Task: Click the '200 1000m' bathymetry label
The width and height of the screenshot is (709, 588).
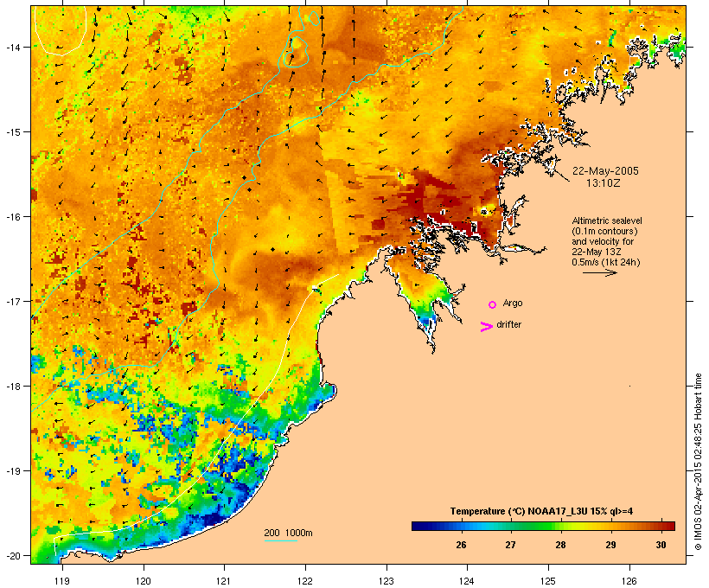Action: 288,533
